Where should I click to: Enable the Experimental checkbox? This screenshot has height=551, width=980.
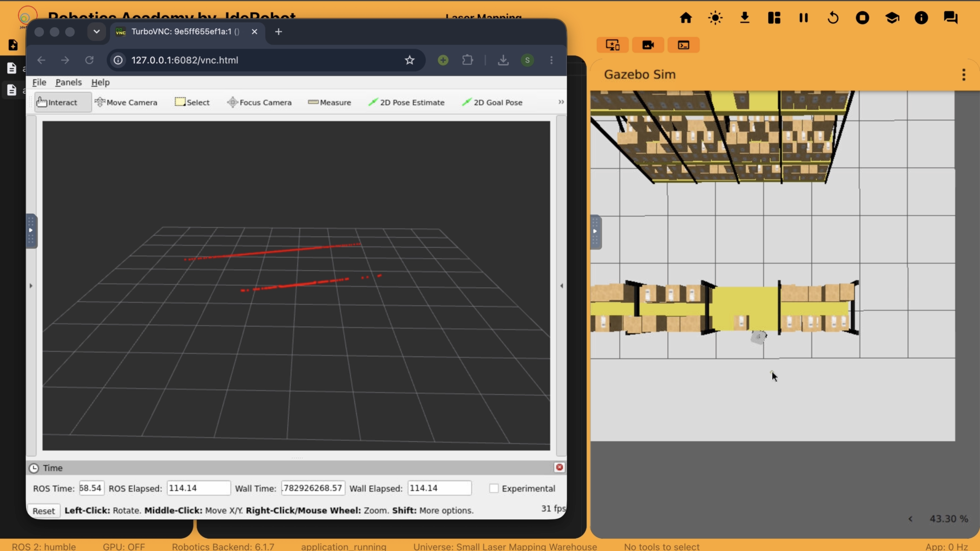tap(493, 488)
